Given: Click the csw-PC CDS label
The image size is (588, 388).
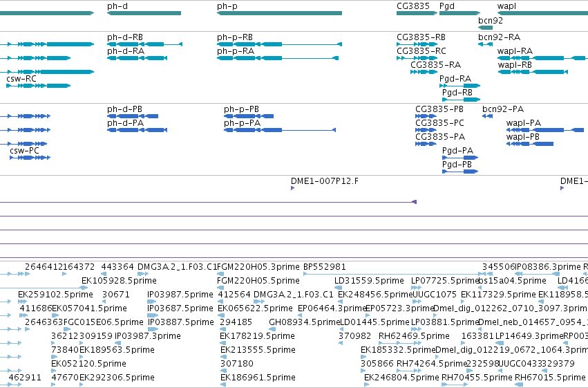Looking at the screenshot, I should 24,151.
